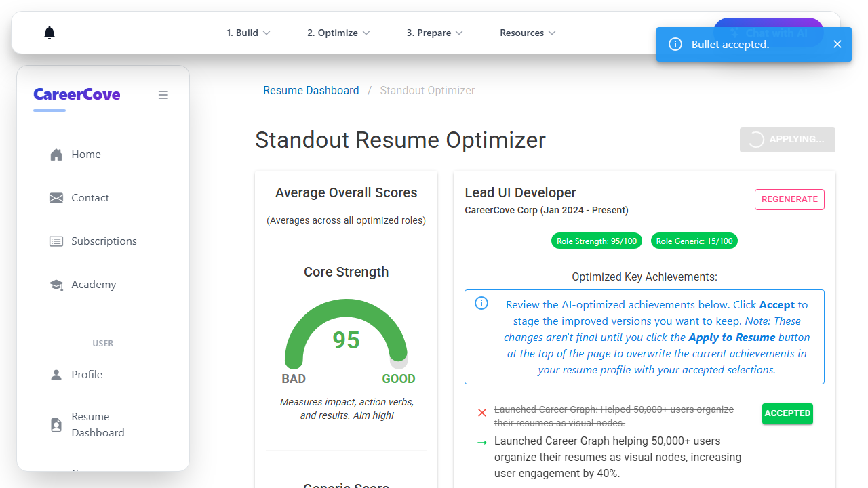Open Academy in sidebar
This screenshot has height=488, width=868.
(103, 285)
